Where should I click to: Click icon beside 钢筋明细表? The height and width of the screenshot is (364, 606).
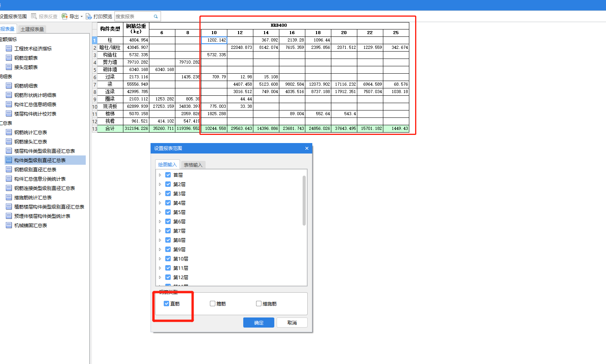(x=9, y=86)
